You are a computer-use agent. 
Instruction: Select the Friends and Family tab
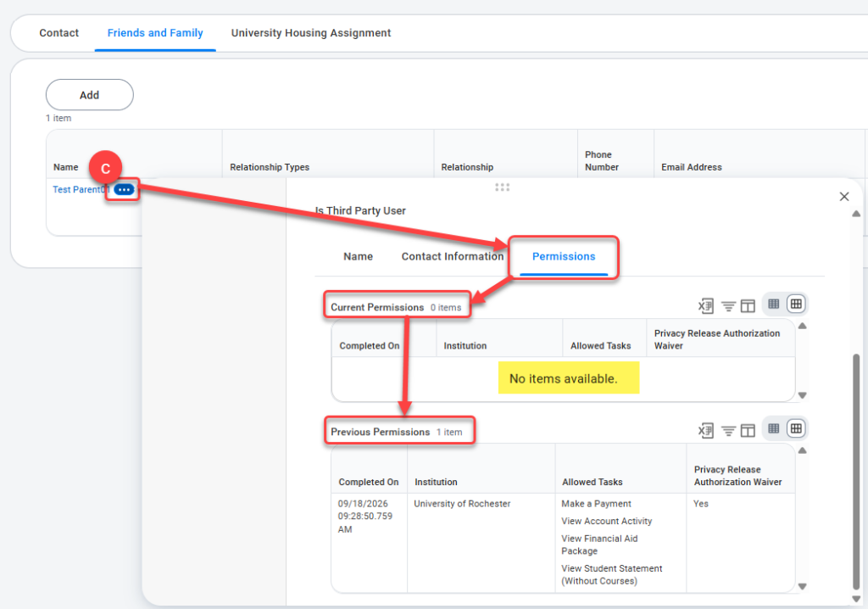click(x=155, y=33)
